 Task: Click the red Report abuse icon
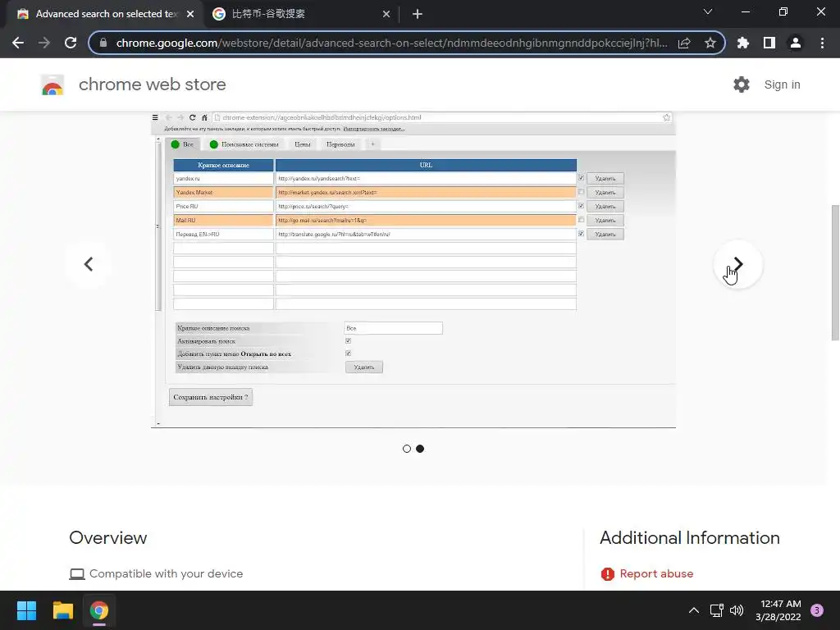(x=608, y=574)
